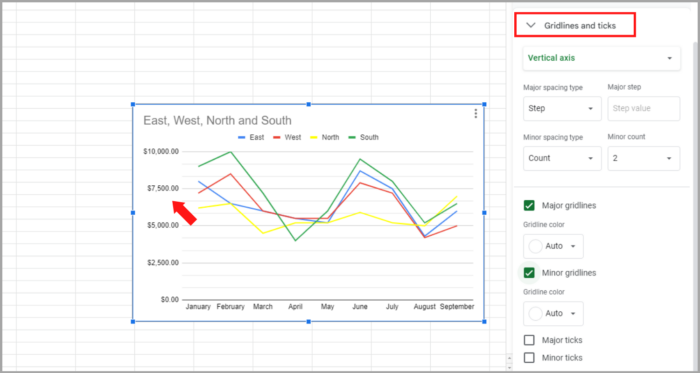Click the Major step value input field
This screenshot has height=373, width=700.
coord(644,108)
